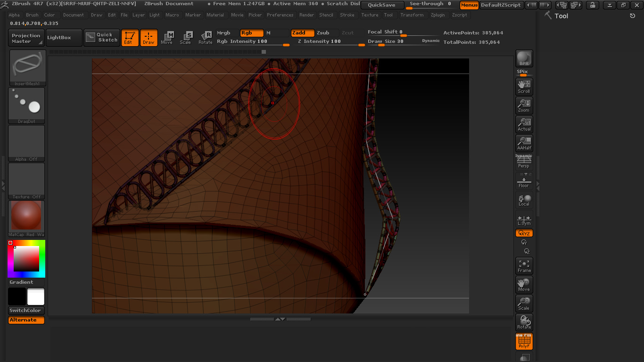Select Scale transform mode on top shelf
Image resolution: width=644 pixels, height=362 pixels.
pos(186,38)
